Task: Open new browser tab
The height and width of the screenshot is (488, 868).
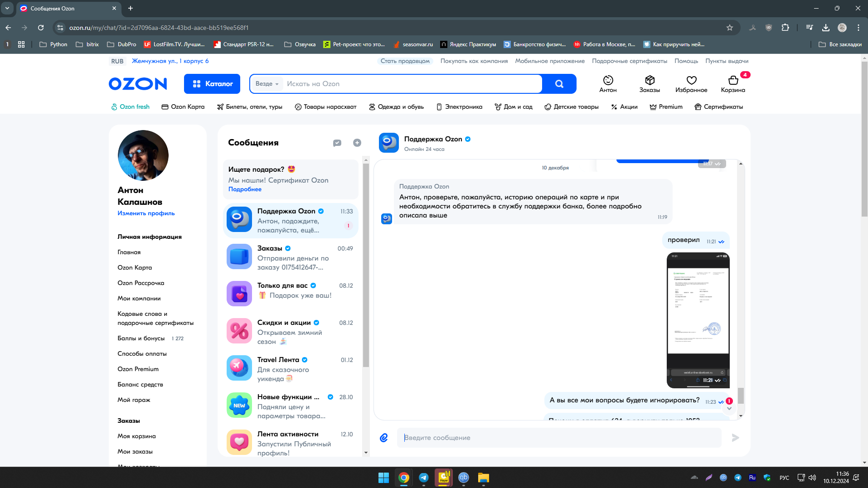Action: point(131,8)
